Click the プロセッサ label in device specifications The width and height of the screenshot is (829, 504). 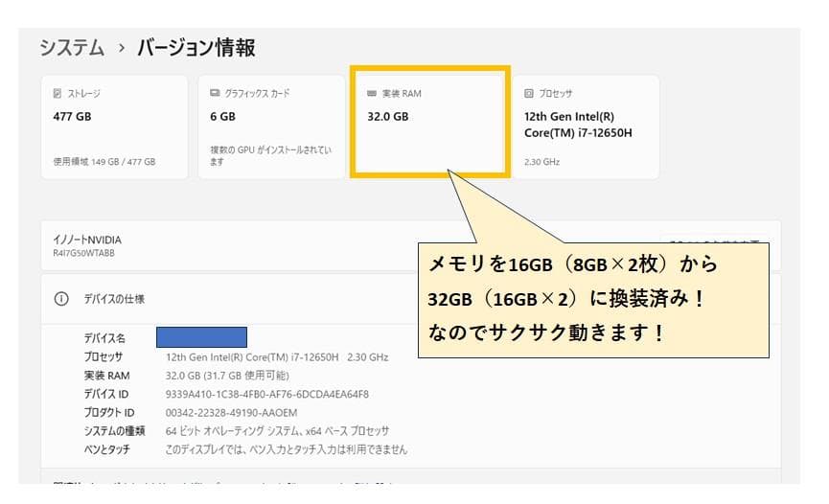pos(104,356)
